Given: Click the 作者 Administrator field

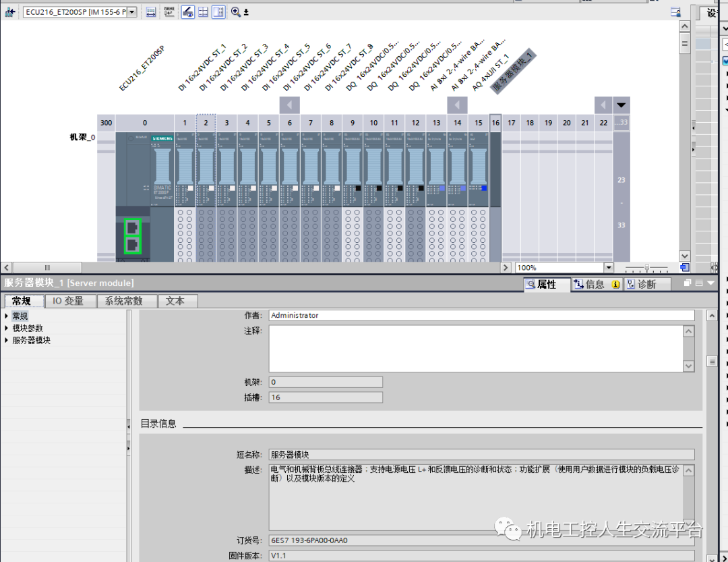Looking at the screenshot, I should pyautogui.click(x=481, y=315).
